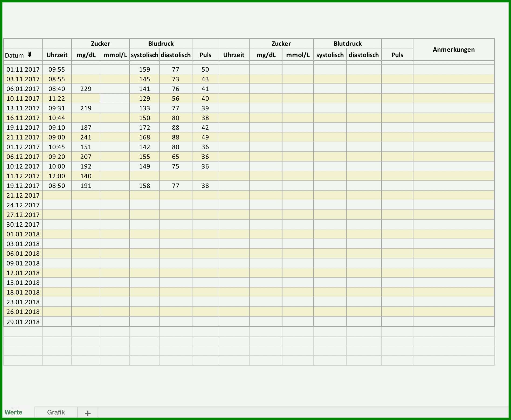Screen dimensions: 511x420
Task: Click time cell 12:00
Action: click(57, 176)
